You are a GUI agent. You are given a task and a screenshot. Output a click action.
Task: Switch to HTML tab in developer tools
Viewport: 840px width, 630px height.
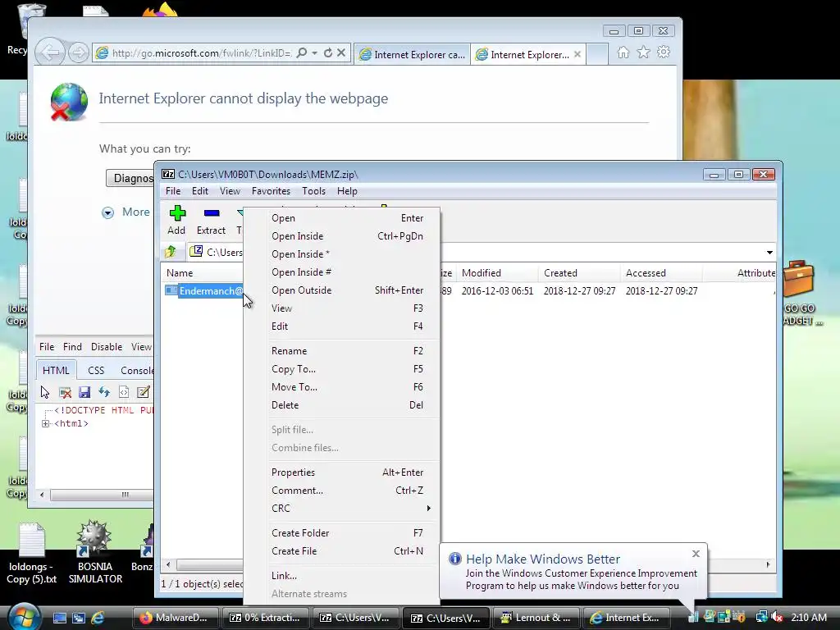[56, 370]
